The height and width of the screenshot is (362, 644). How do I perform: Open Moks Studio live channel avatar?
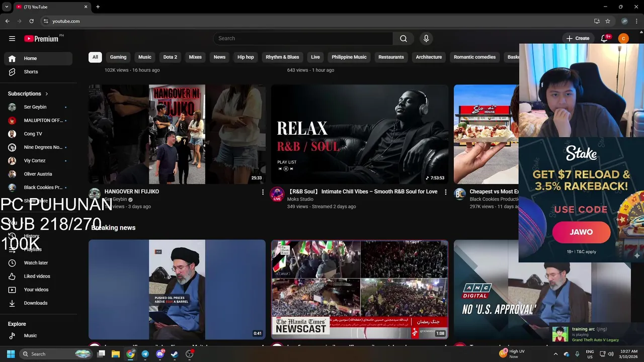(277, 194)
